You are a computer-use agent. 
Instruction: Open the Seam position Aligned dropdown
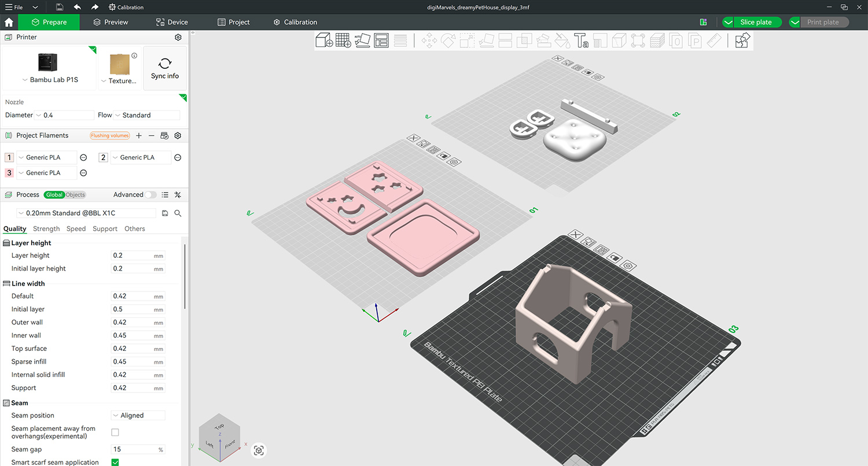[x=138, y=416]
